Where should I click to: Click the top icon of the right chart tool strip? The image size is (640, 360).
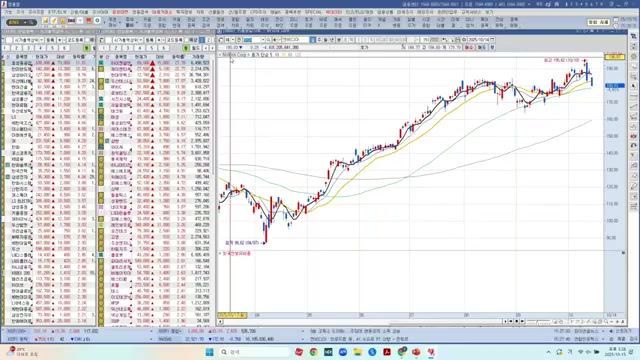633,37
